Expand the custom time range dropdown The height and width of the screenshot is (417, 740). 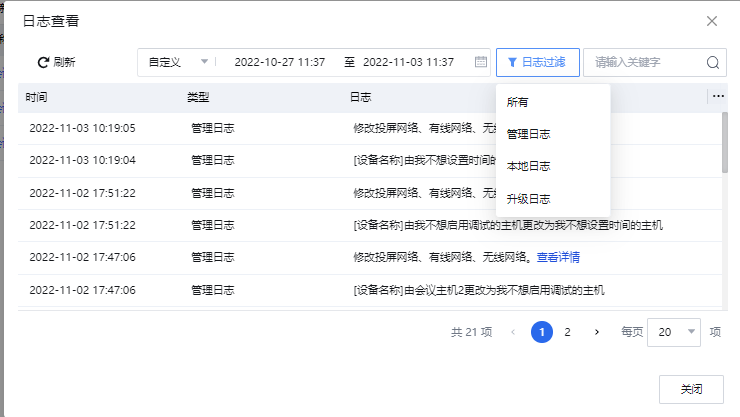pos(178,62)
